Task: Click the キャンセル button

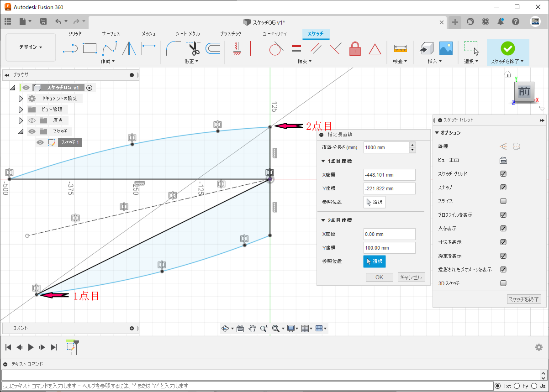Action: click(412, 277)
